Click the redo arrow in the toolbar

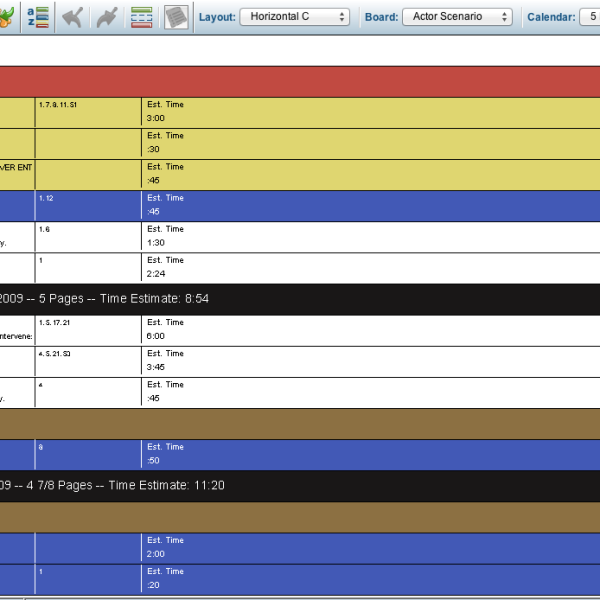click(106, 17)
